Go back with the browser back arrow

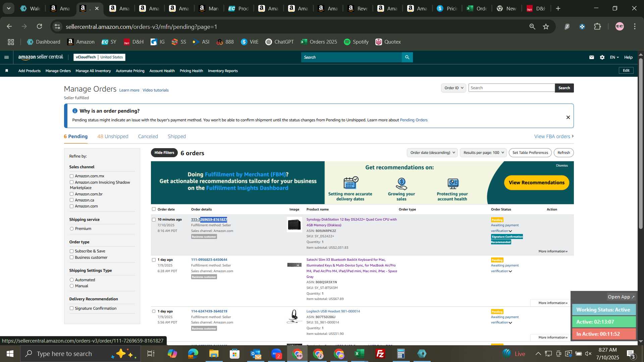pyautogui.click(x=9, y=26)
